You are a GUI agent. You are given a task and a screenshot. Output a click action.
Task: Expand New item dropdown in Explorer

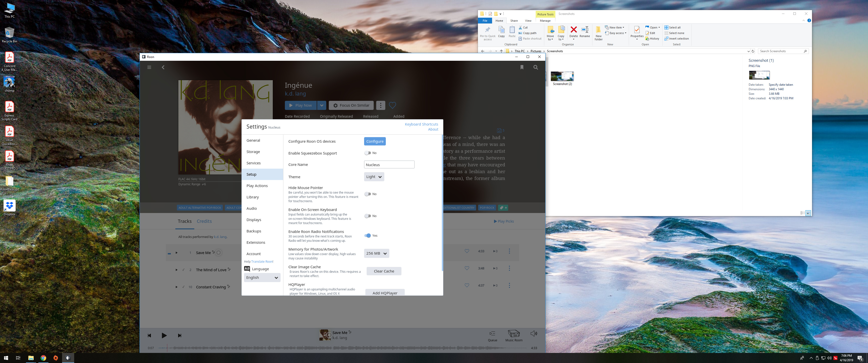[x=615, y=28]
